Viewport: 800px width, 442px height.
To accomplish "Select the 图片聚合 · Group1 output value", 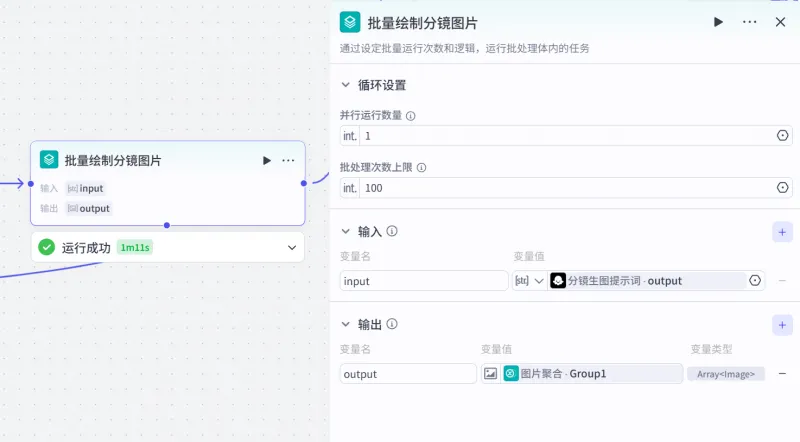I will tap(592, 374).
